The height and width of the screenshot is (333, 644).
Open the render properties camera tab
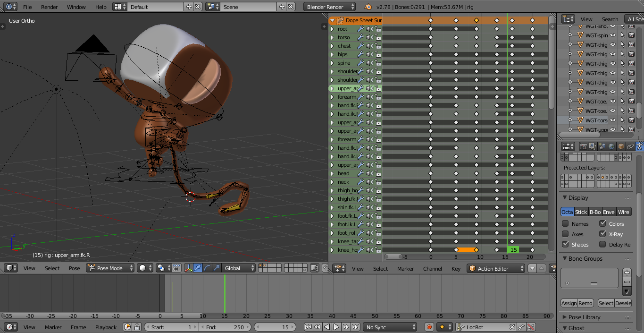point(583,146)
